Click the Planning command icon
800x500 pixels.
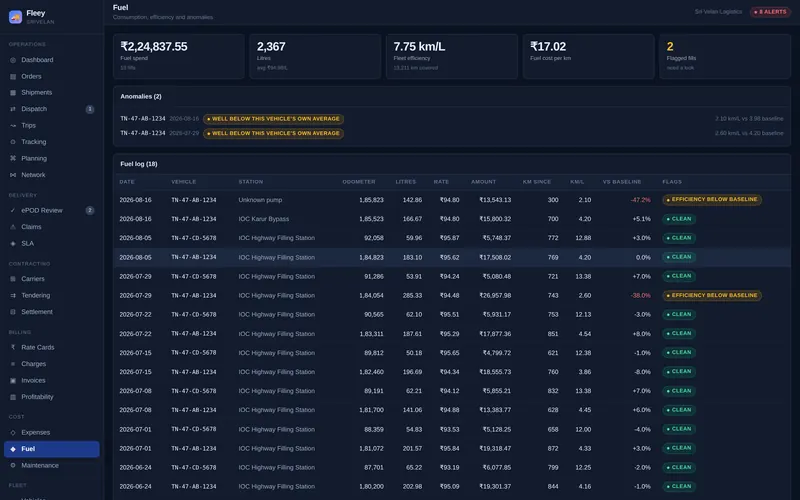point(13,159)
